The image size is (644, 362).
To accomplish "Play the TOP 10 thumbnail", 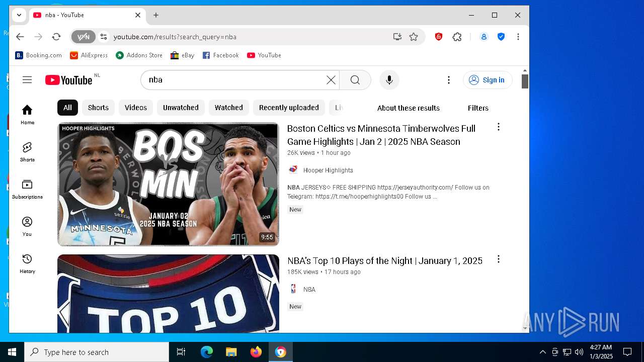I will point(168,294).
